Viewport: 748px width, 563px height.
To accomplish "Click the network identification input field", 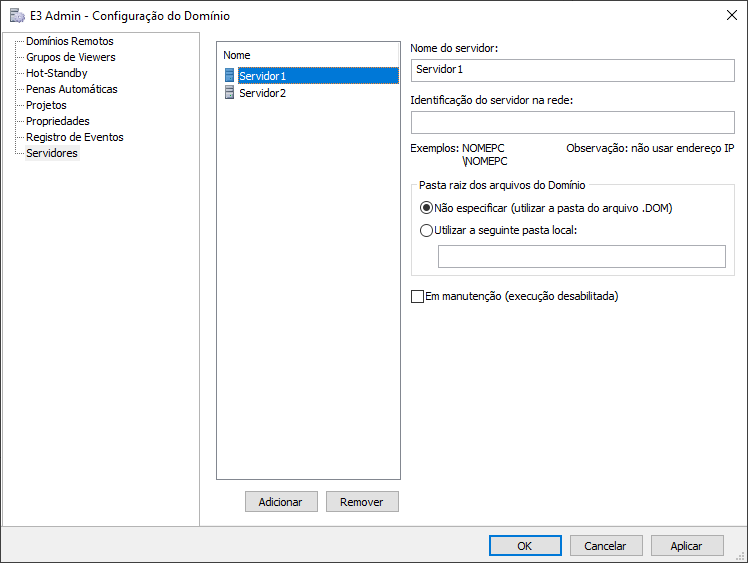I will 572,123.
